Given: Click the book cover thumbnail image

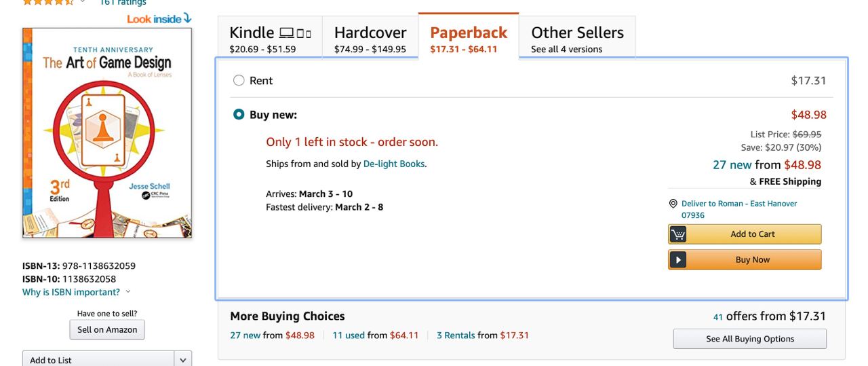Looking at the screenshot, I should 107,133.
